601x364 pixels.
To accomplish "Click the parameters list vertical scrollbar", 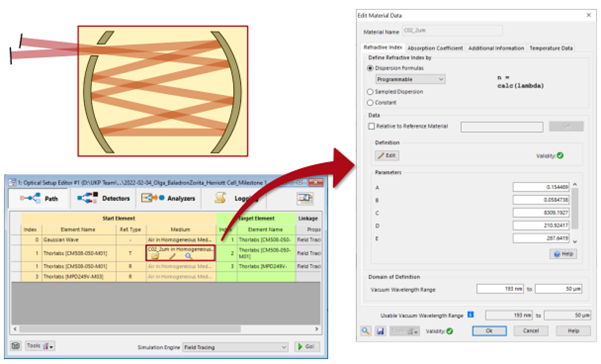I will pyautogui.click(x=575, y=213).
